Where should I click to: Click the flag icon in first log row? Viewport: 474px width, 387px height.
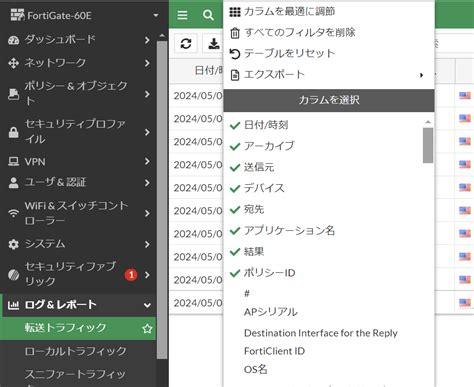click(465, 96)
